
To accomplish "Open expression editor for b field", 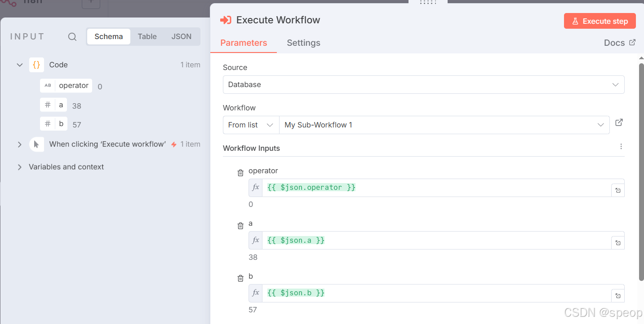I will [618, 296].
